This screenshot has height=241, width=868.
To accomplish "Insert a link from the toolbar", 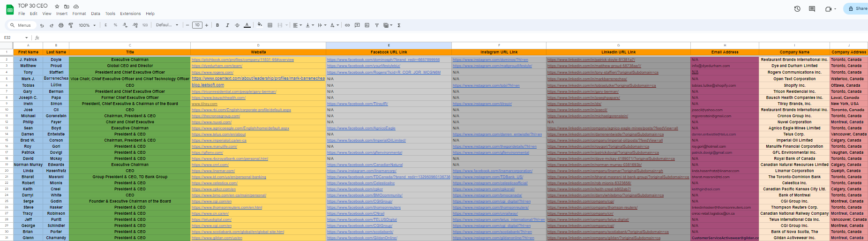I will point(347,25).
